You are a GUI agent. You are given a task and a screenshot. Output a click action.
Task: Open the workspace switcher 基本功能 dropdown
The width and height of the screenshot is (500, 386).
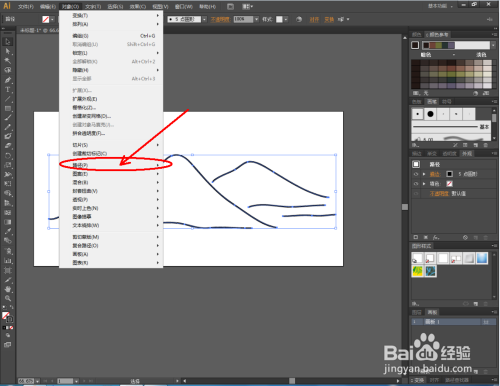tap(440, 6)
